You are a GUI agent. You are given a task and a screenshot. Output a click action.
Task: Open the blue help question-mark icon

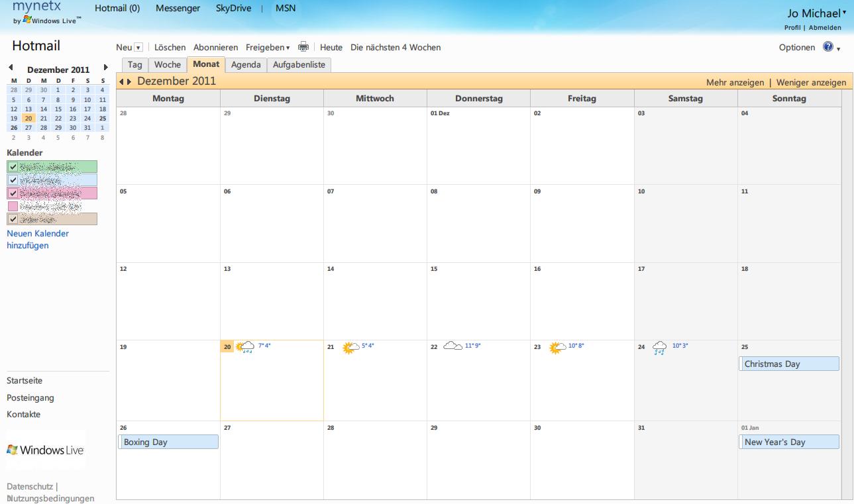(827, 47)
